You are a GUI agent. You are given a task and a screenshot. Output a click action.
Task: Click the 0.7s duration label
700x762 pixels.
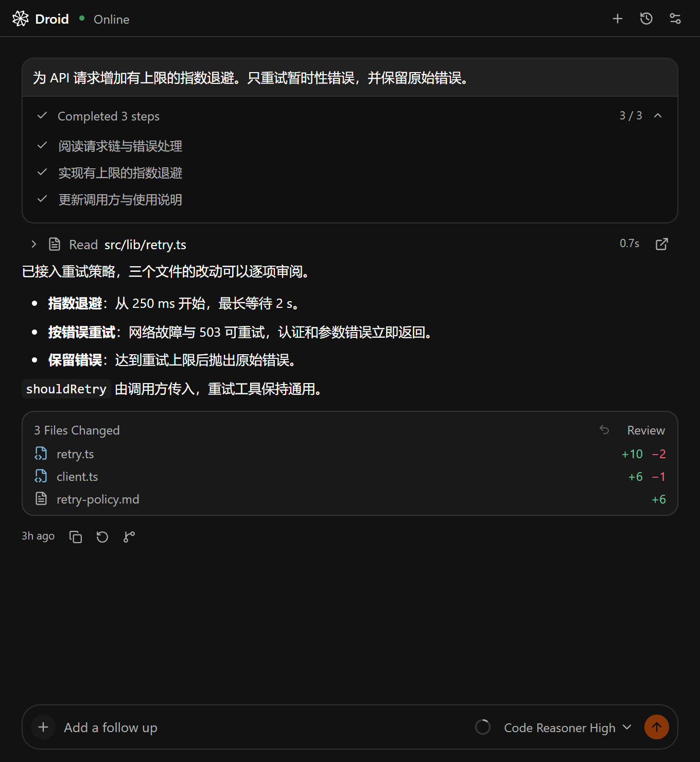click(x=629, y=244)
